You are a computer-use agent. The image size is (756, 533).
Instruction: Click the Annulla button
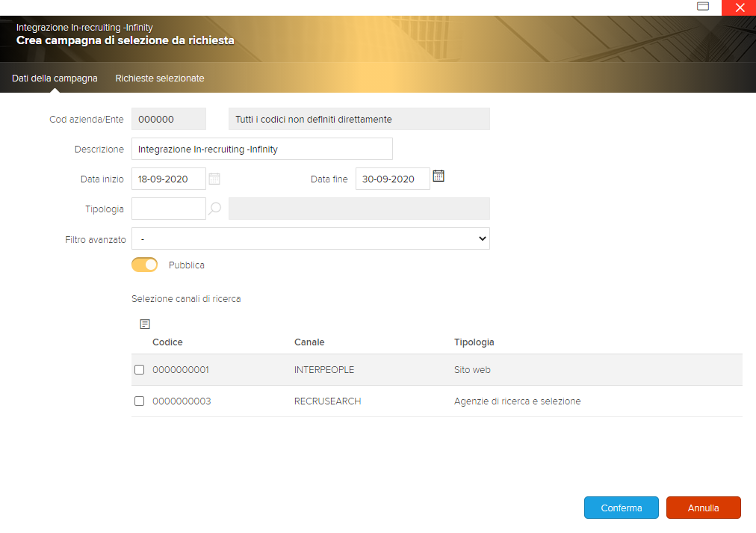[x=704, y=508]
